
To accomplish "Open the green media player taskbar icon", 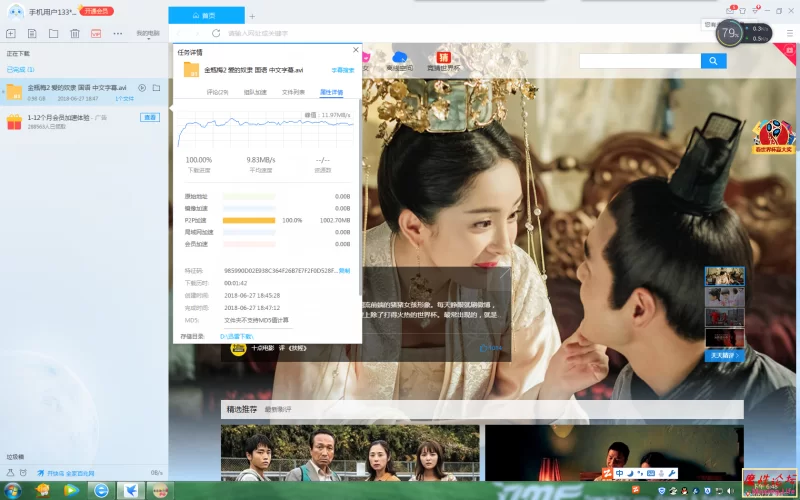I will tap(71, 491).
